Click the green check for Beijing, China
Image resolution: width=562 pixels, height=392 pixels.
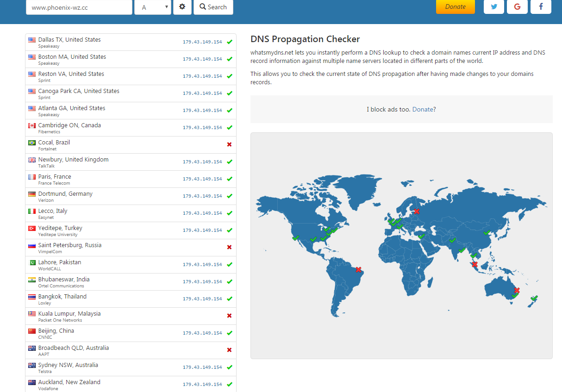pyautogui.click(x=230, y=333)
